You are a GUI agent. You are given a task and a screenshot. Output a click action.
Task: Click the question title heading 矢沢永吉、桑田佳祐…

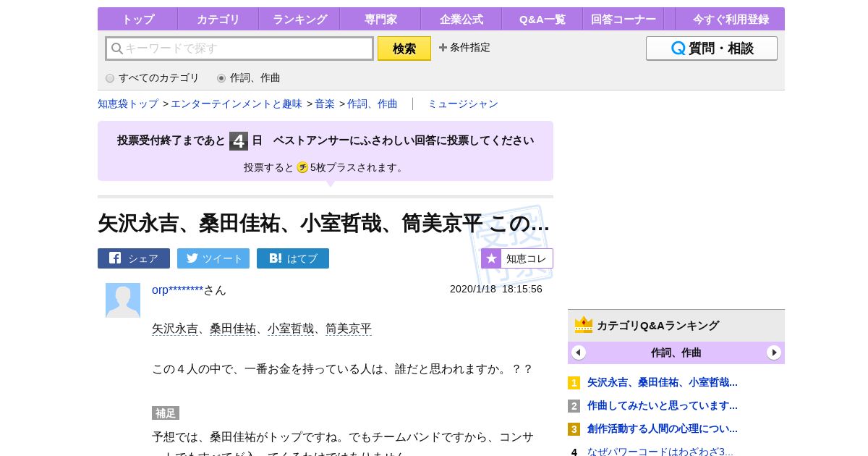(x=323, y=223)
